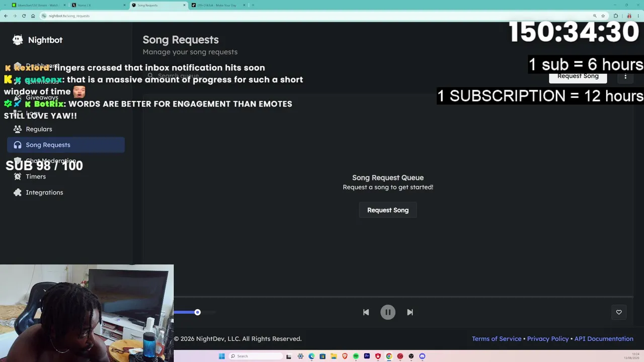
Task: Expand the tab search dropdown arrow
Action: click(4, 5)
